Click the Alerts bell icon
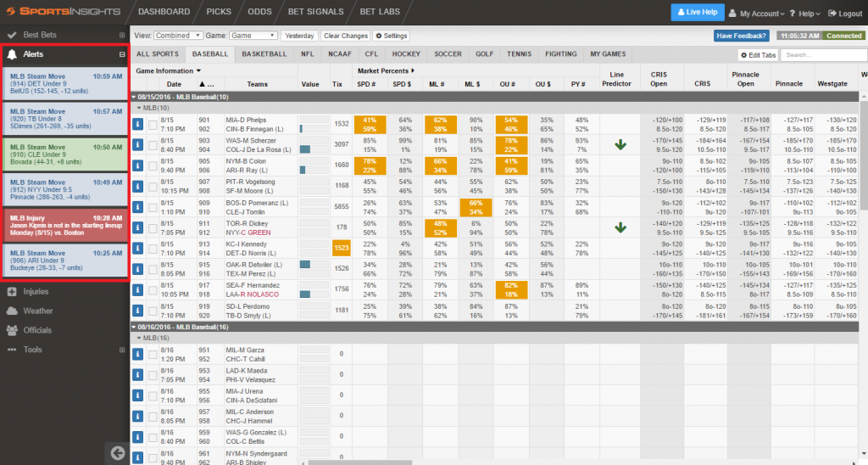This screenshot has height=465, width=868. click(x=12, y=54)
